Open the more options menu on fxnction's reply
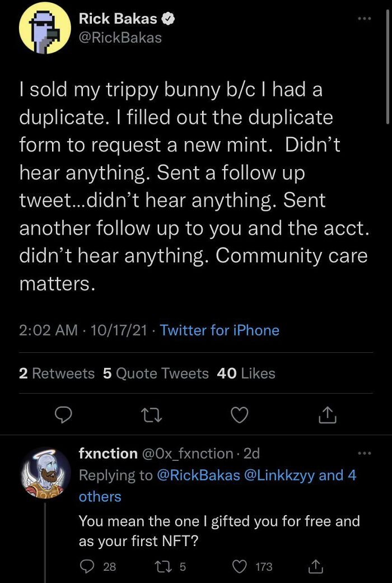Image resolution: width=392 pixels, height=583 pixels. pos(365,453)
